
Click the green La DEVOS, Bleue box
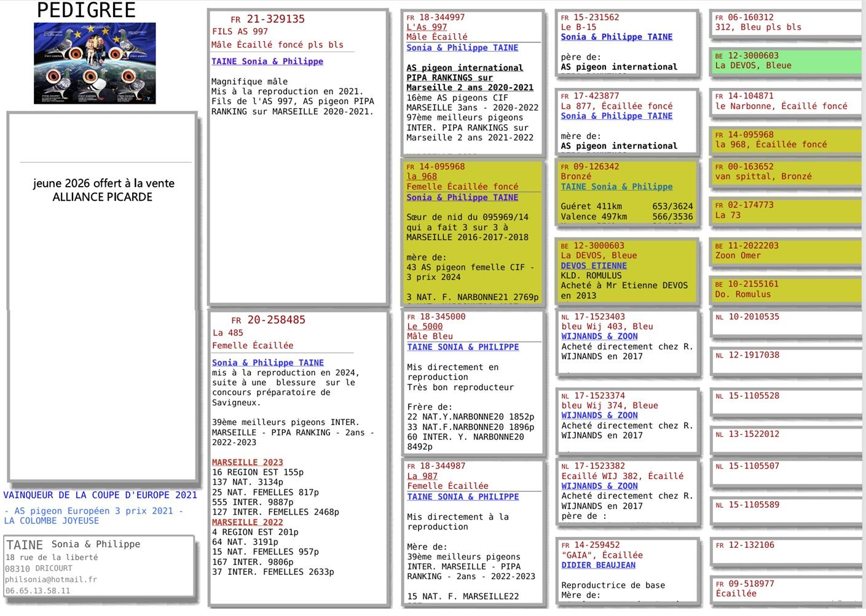[x=785, y=61]
